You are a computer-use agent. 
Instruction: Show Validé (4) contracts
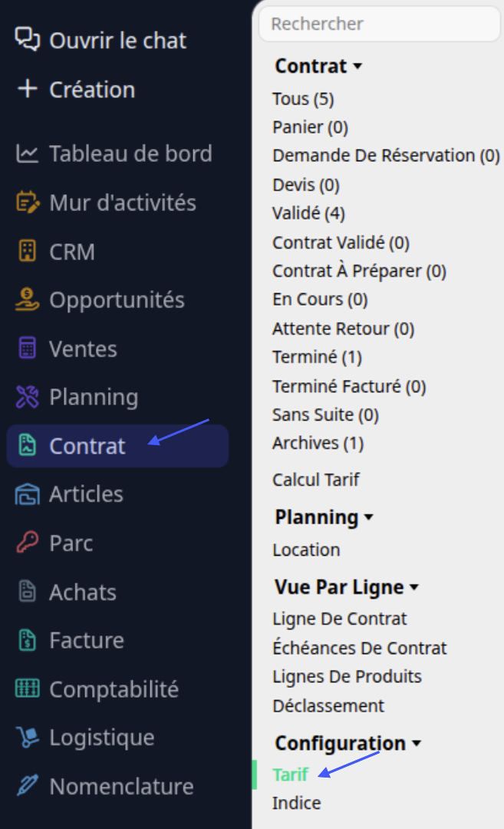308,213
